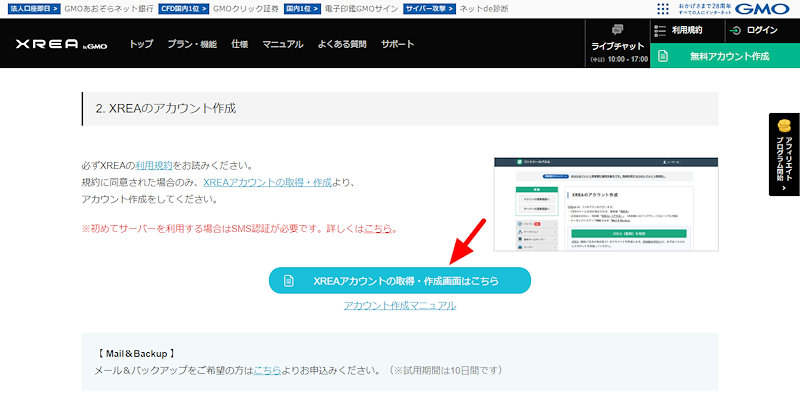The image size is (800, 419).
Task: Select サポート in navigation bar
Action: 397,45
